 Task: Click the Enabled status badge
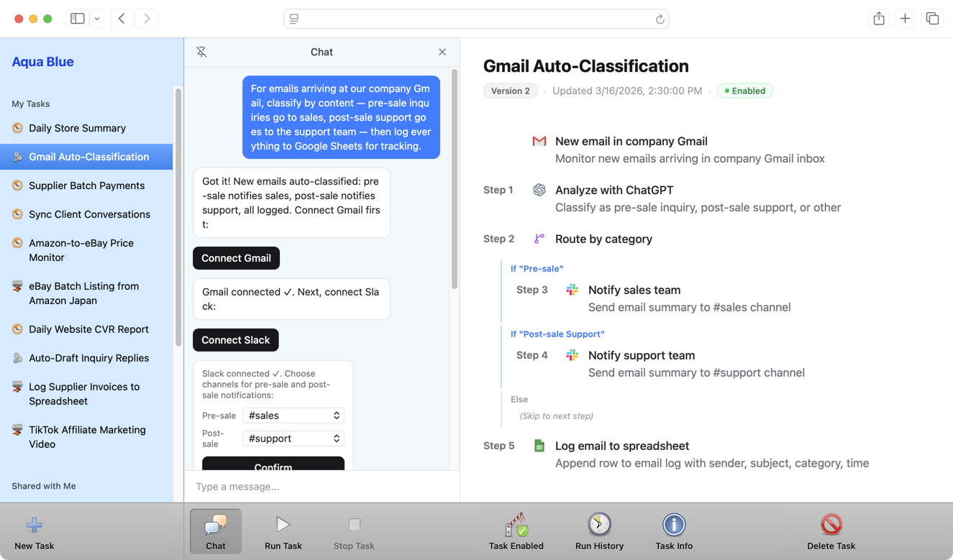pyautogui.click(x=744, y=91)
